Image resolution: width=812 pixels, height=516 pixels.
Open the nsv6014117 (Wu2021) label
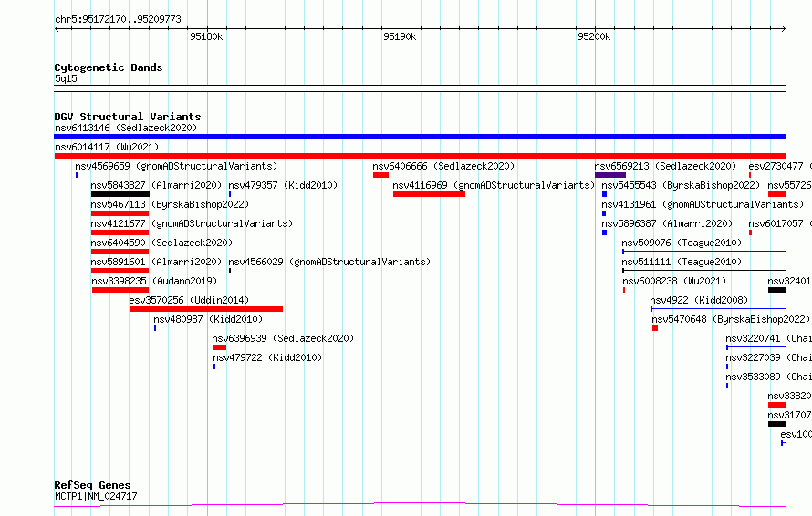point(107,147)
